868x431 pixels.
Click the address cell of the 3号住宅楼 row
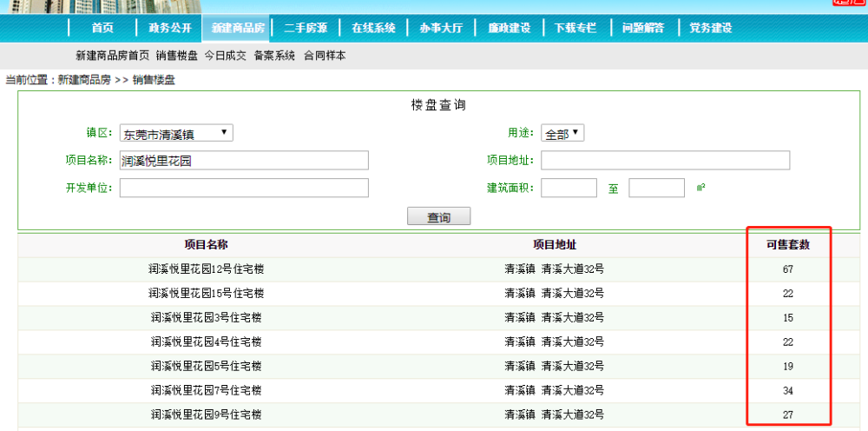pyautogui.click(x=554, y=318)
